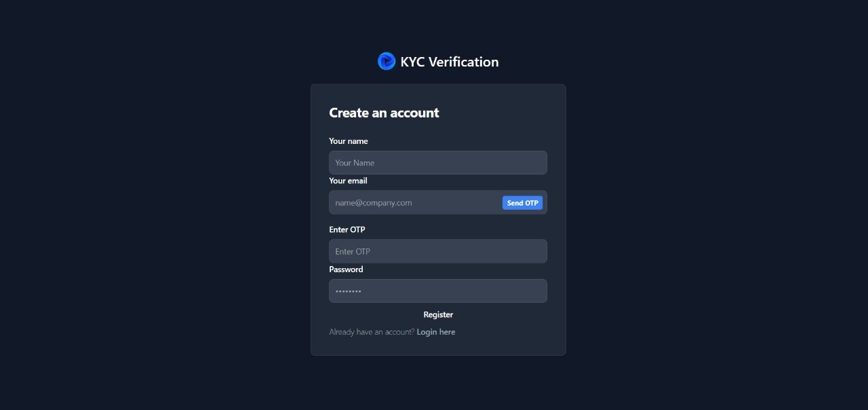868x410 pixels.
Task: Click the KYC Verification title text
Action: [450, 62]
